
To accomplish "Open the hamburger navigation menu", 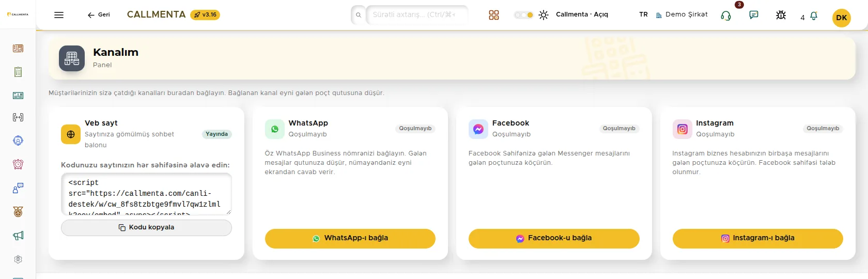I will (59, 15).
